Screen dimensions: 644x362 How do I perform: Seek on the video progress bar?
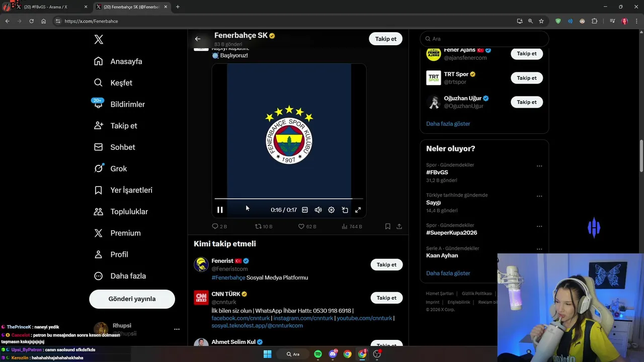tap(289, 199)
